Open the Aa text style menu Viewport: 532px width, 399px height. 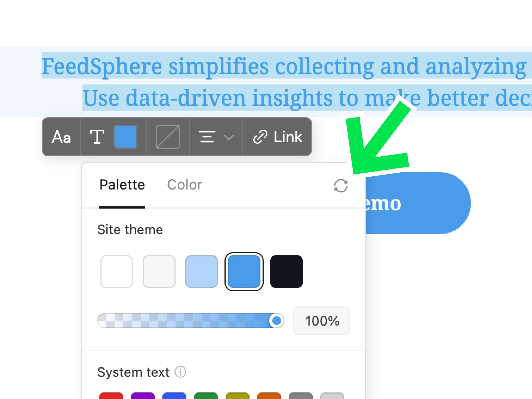[x=61, y=137]
